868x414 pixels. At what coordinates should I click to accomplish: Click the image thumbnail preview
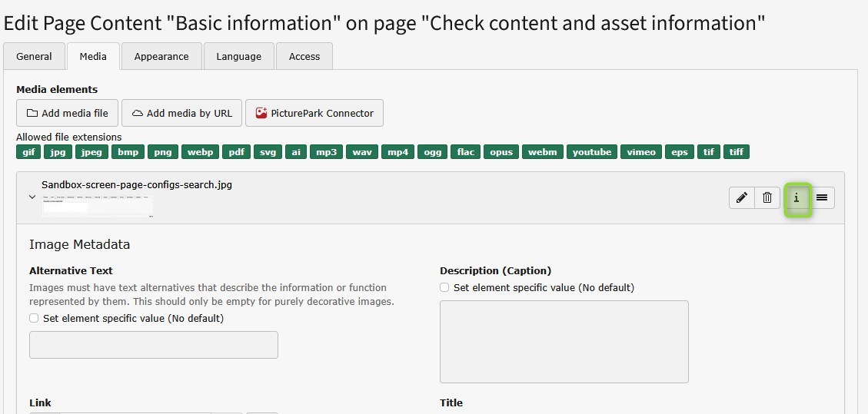pyautogui.click(x=97, y=205)
